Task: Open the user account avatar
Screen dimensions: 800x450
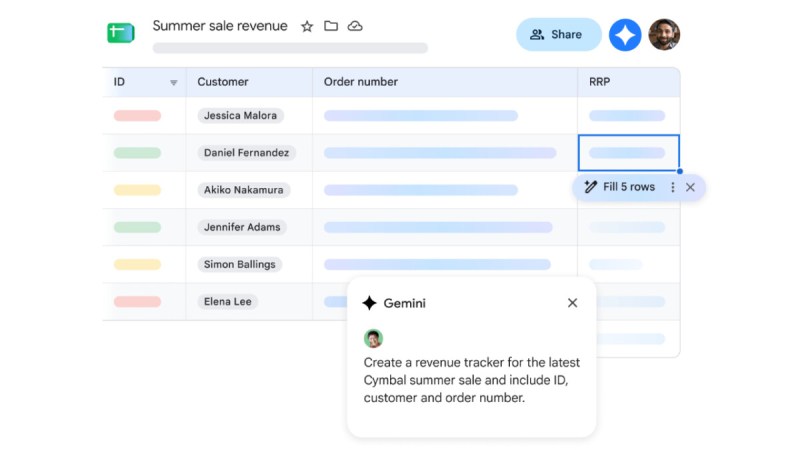Action: click(664, 35)
